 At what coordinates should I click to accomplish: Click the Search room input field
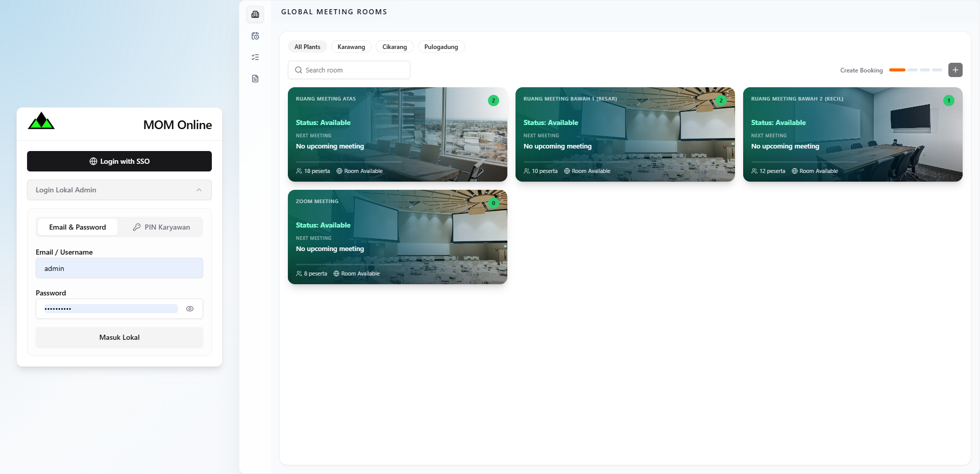click(349, 70)
